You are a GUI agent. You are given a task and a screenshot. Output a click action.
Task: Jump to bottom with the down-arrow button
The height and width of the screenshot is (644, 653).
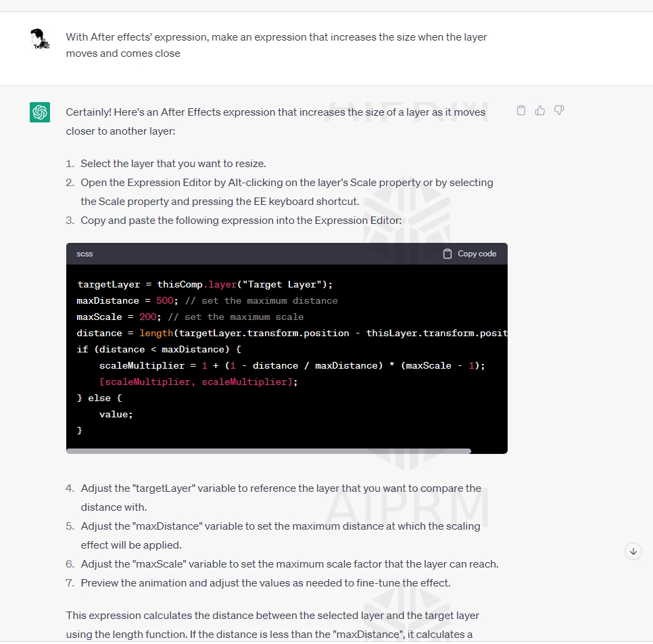pyautogui.click(x=633, y=551)
